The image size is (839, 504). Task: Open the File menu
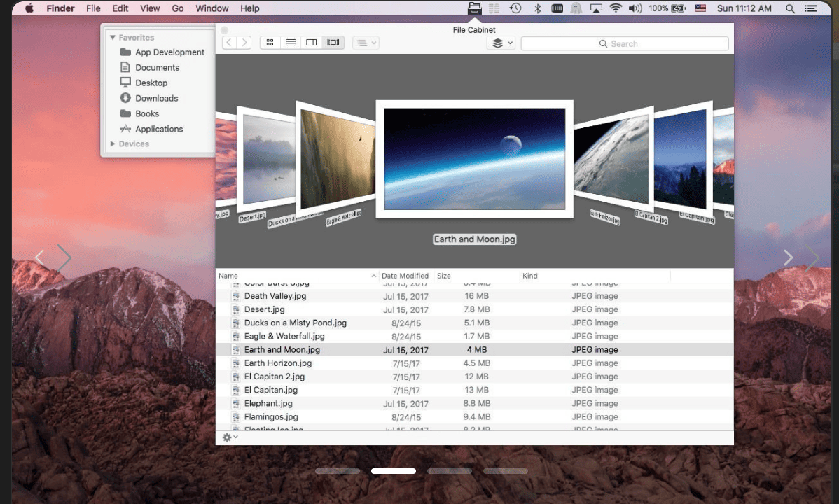tap(93, 8)
